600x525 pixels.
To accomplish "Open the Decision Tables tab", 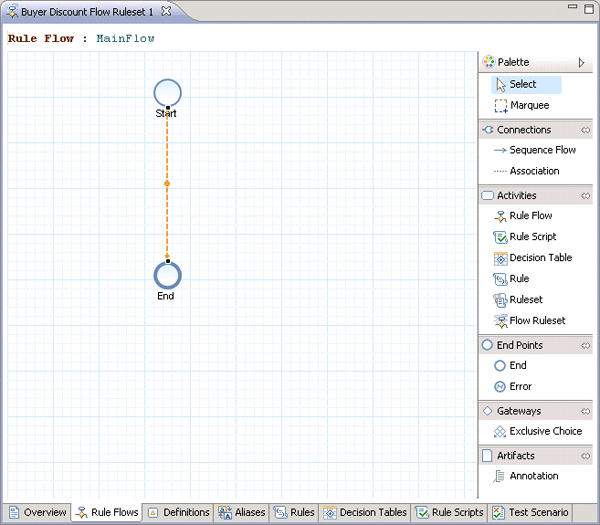I will click(365, 513).
